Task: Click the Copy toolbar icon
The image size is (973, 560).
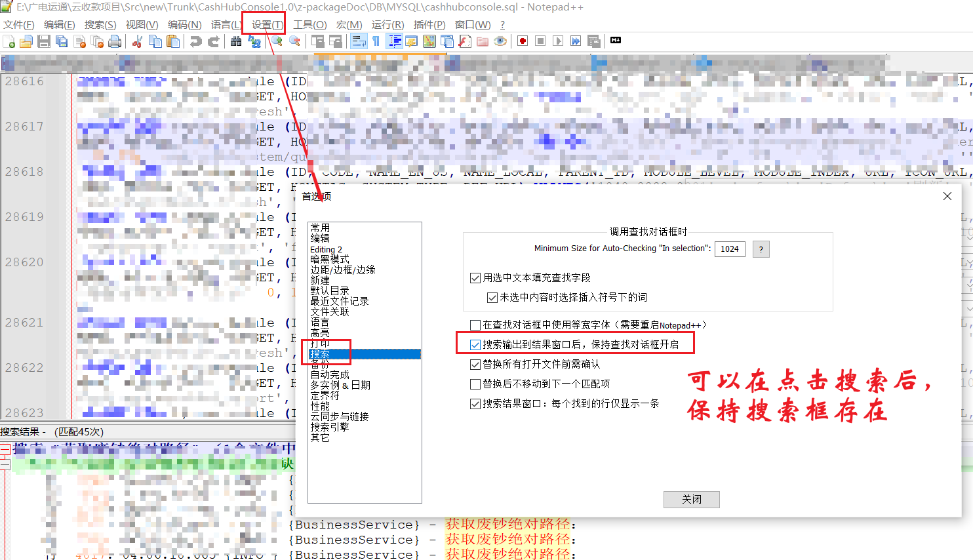Action: [x=155, y=41]
